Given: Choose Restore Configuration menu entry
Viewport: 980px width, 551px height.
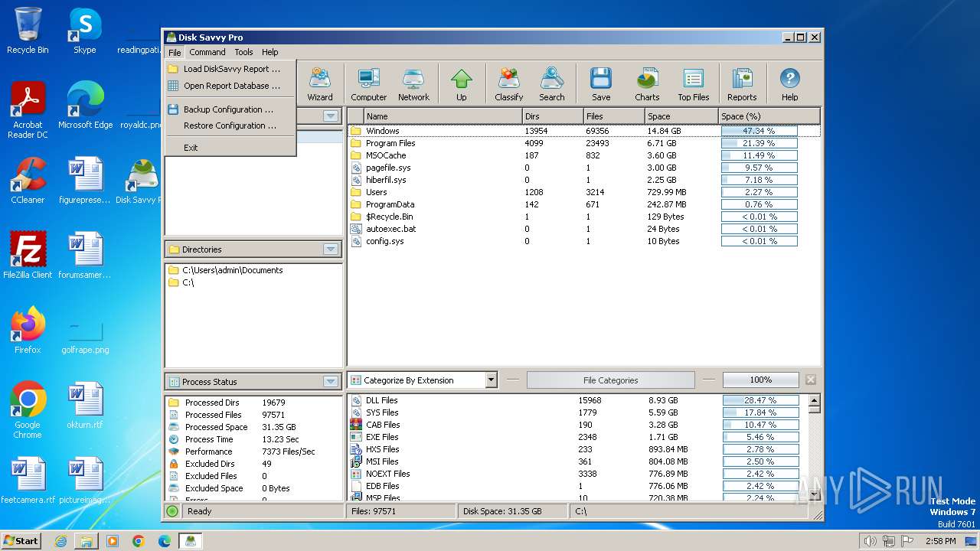Looking at the screenshot, I should tap(231, 126).
